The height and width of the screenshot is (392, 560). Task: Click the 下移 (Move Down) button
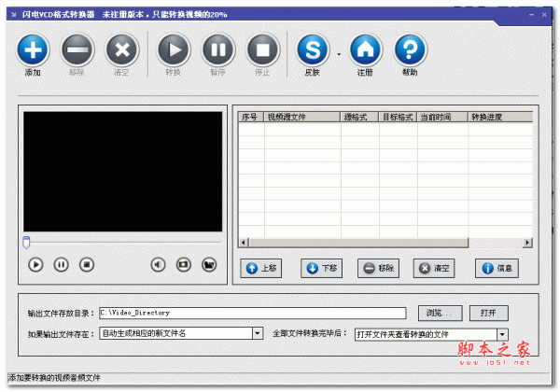coord(321,268)
